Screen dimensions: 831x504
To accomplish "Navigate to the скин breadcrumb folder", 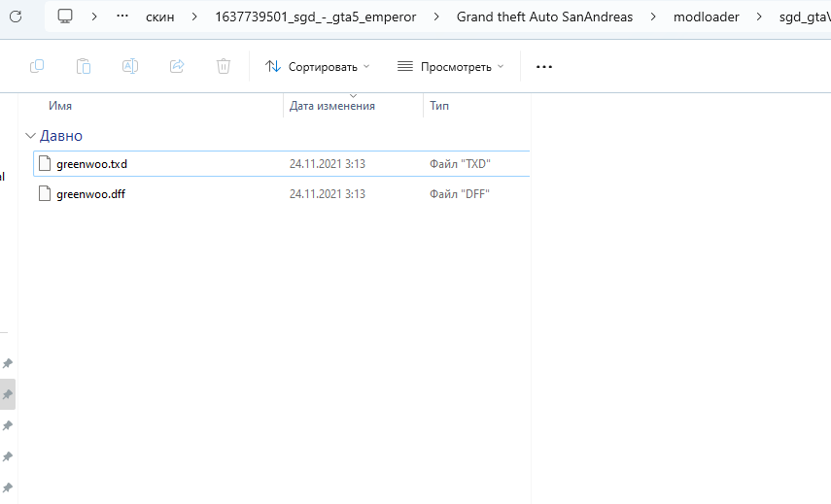I will (x=160, y=17).
